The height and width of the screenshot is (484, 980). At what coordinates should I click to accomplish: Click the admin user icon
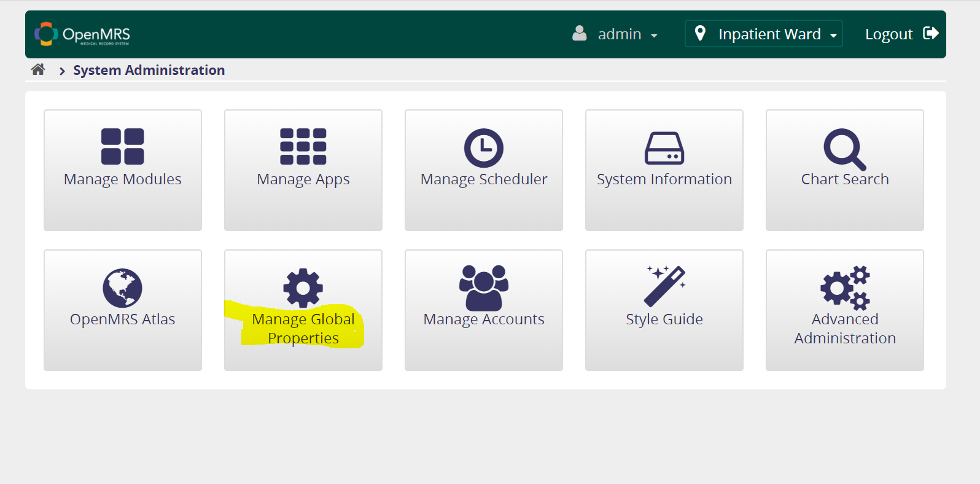(579, 33)
